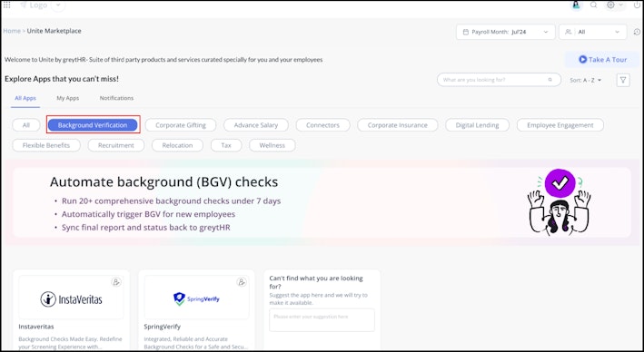This screenshot has height=352, width=644.
Task: Expand the Payroll Month dropdown
Action: click(x=506, y=32)
